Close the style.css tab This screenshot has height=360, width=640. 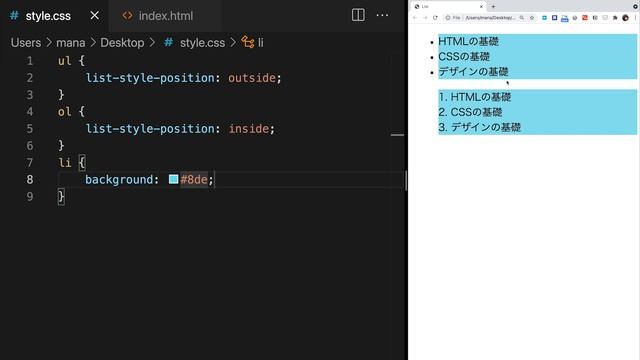[94, 16]
